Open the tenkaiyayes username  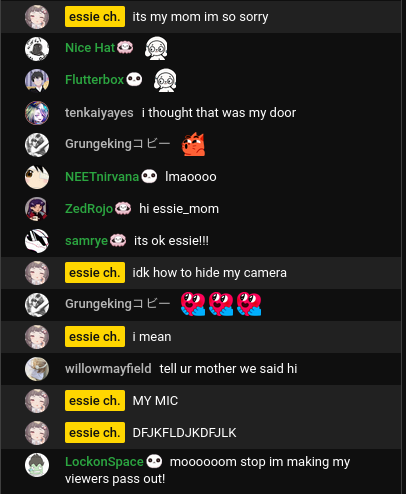(99, 113)
